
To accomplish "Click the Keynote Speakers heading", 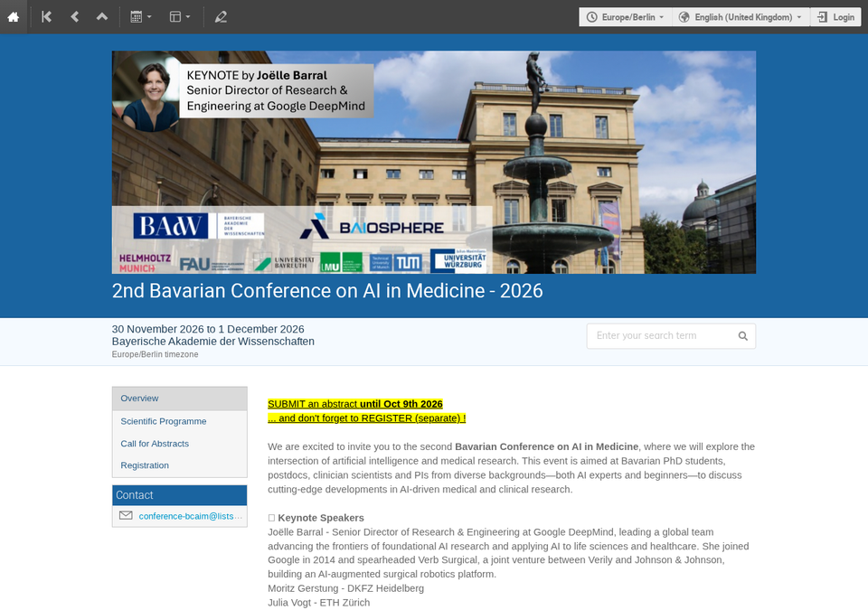I will coord(320,518).
